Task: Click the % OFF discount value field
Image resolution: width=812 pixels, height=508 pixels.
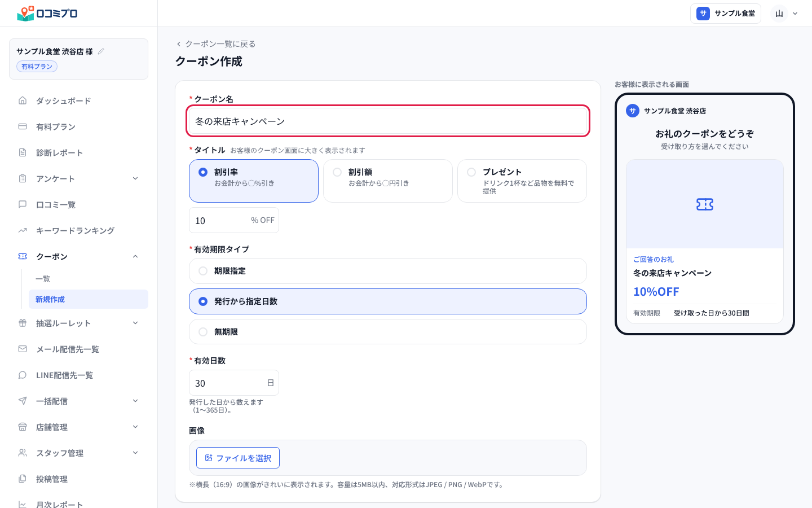Action: point(234,220)
